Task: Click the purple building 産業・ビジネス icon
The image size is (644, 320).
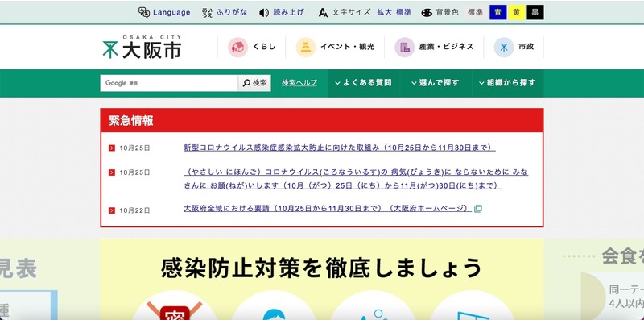Action: tap(405, 47)
